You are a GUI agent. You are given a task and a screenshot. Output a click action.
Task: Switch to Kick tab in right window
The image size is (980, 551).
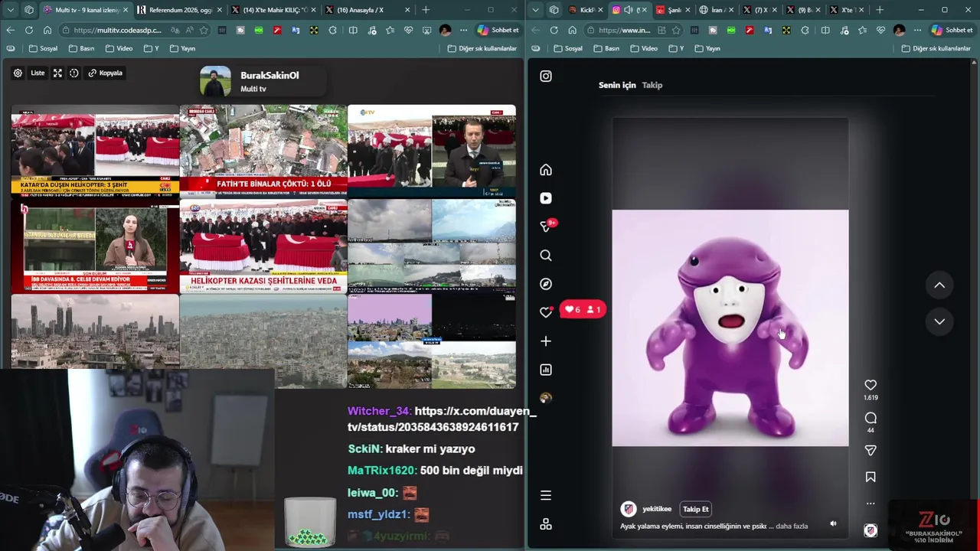[x=586, y=10]
